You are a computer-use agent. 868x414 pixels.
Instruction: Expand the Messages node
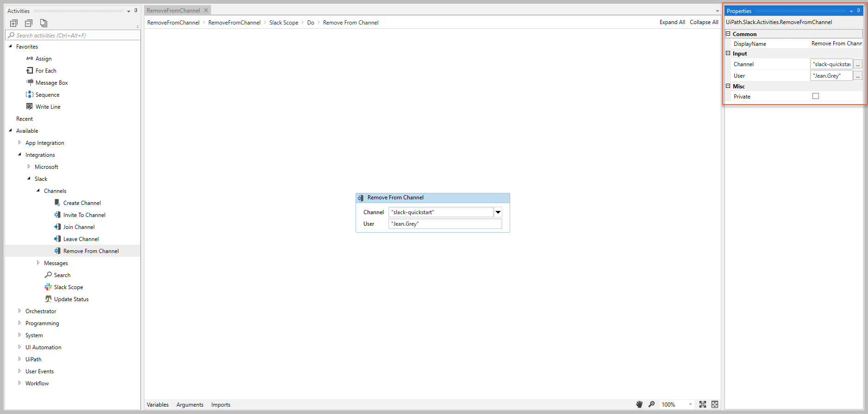pos(38,263)
